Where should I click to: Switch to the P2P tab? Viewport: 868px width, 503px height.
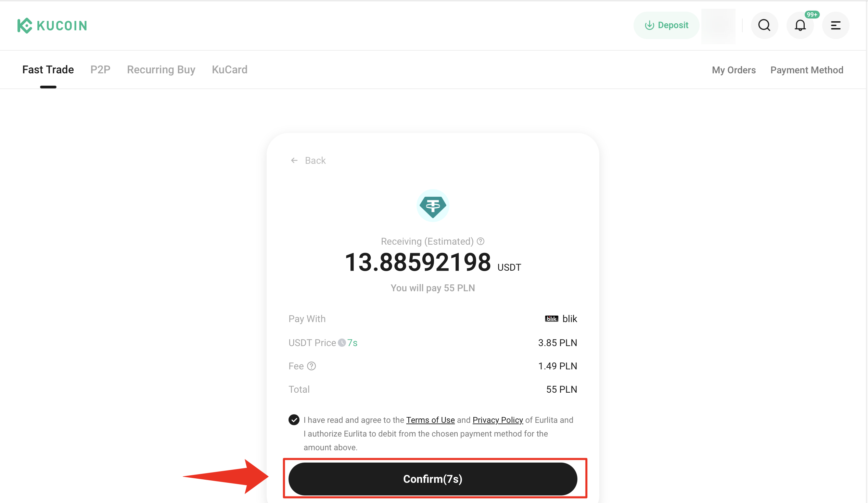(100, 70)
